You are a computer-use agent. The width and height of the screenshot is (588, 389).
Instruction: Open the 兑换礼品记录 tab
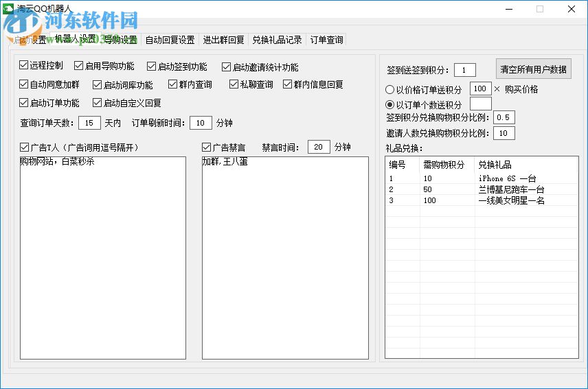click(x=277, y=40)
